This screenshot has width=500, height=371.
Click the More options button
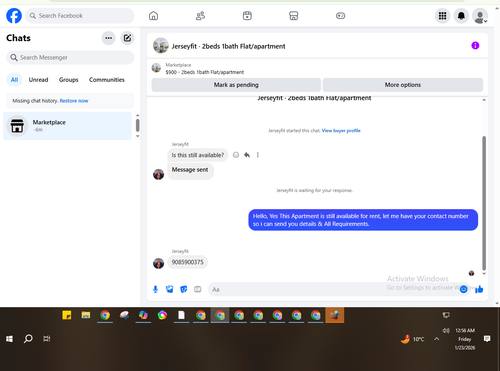click(x=403, y=85)
